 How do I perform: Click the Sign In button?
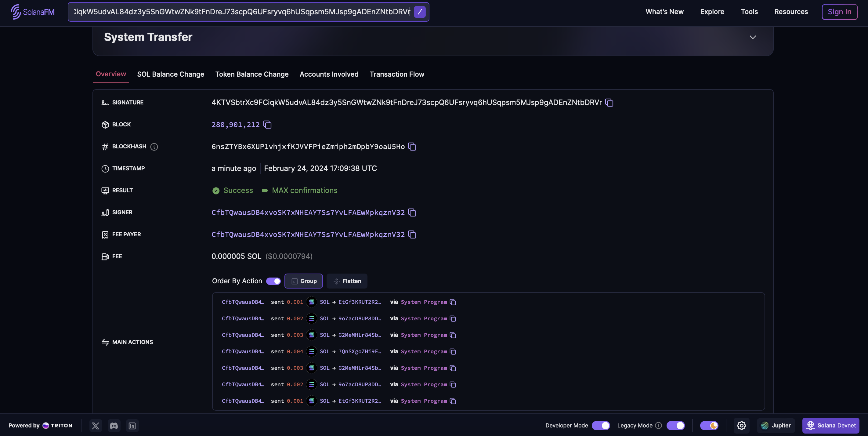point(839,12)
